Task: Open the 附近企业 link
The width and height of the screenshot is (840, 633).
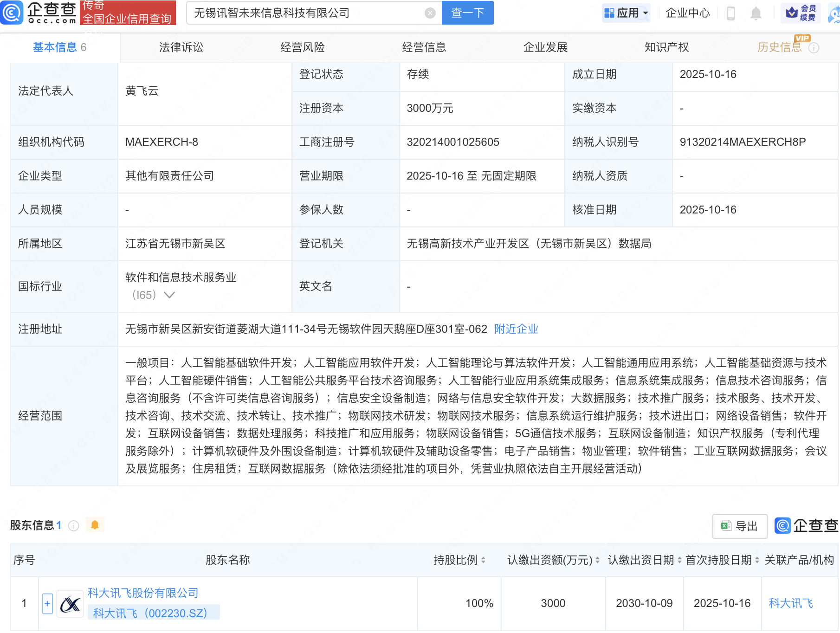Action: pyautogui.click(x=516, y=329)
